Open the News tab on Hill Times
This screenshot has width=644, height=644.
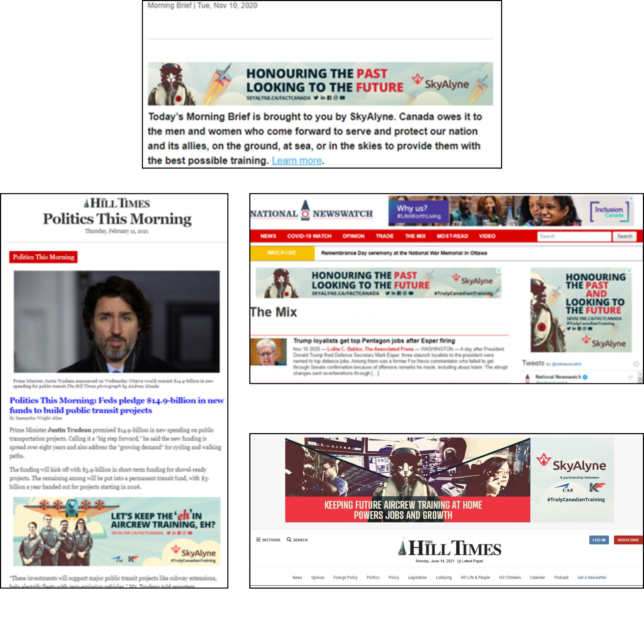point(297,578)
